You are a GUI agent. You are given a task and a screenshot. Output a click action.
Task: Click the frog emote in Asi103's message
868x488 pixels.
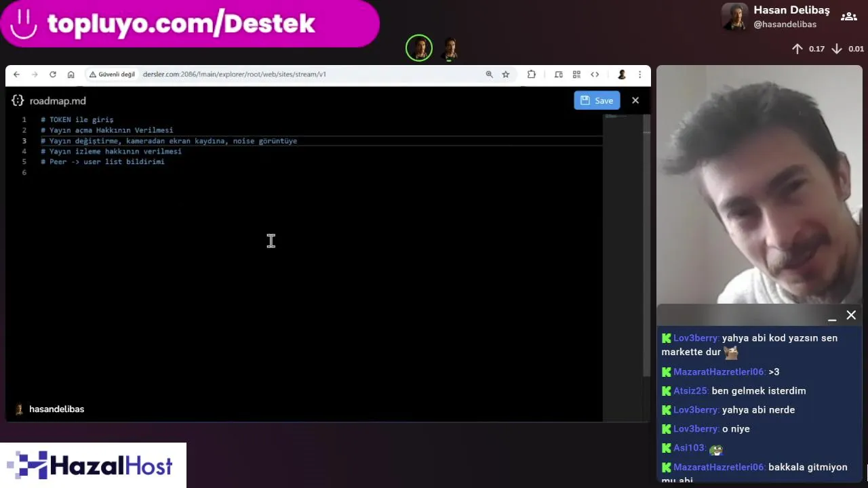(715, 449)
